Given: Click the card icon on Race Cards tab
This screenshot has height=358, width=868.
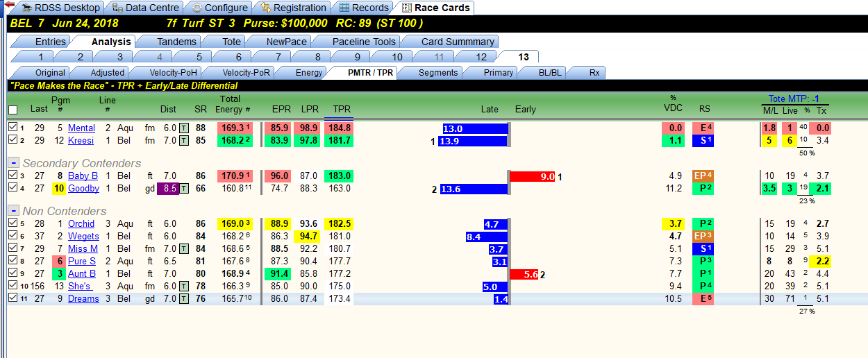Looking at the screenshot, I should (x=407, y=8).
